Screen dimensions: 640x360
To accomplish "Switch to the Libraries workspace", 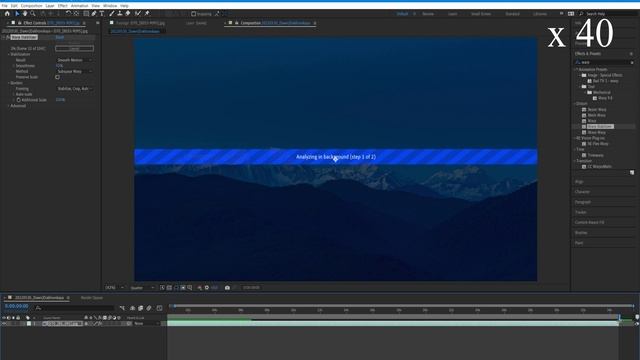I will pos(540,14).
